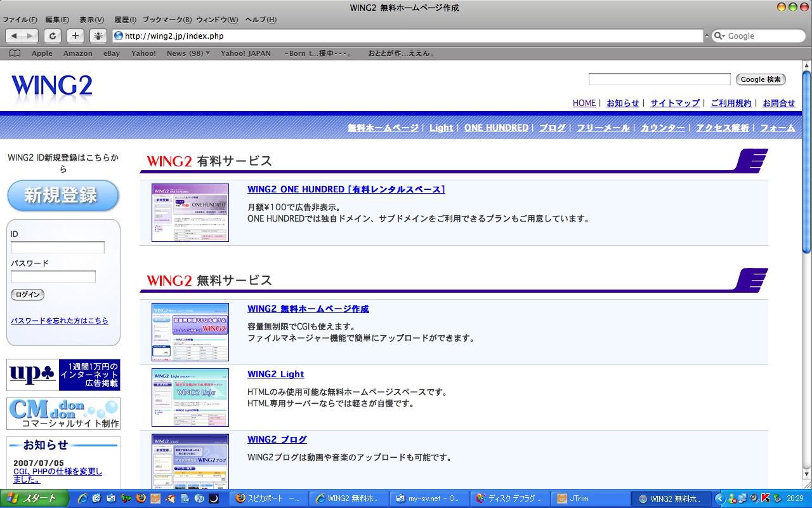Open the crescent moon quick launch icon
The image size is (812, 508).
tap(214, 498)
